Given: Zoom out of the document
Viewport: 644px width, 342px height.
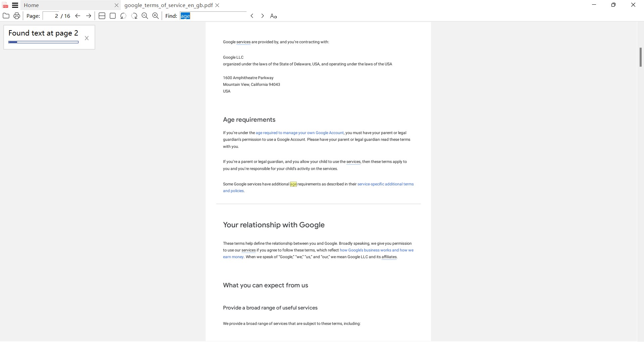Looking at the screenshot, I should click(145, 16).
